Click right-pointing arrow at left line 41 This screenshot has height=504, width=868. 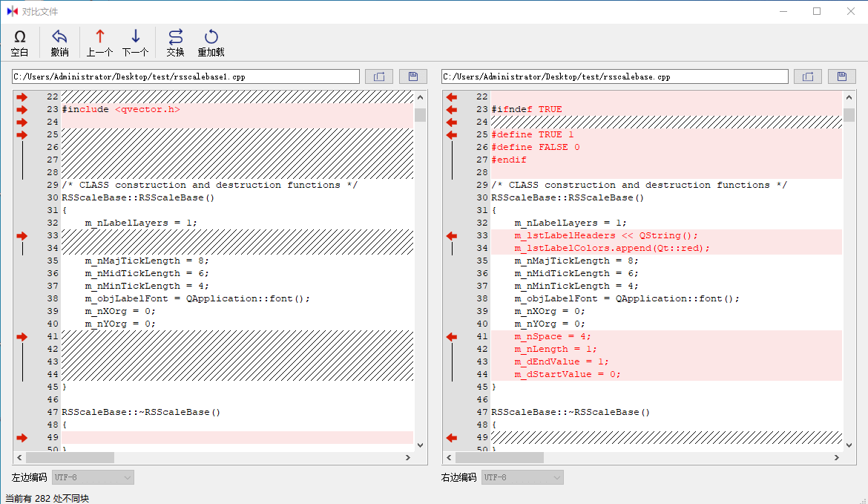tap(22, 337)
